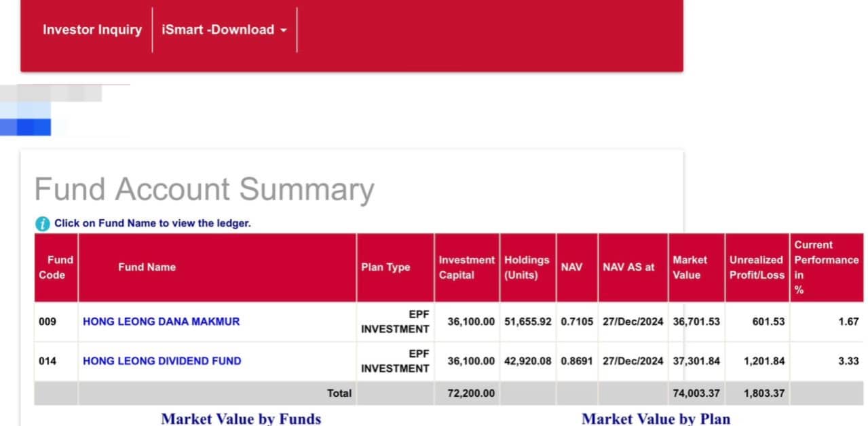Open HONG LEONG DANA MAKMUR ledger

coord(161,322)
